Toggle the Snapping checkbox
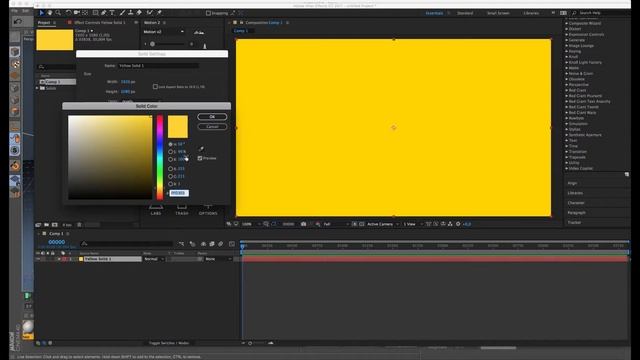The width and height of the screenshot is (640, 360). point(208,13)
